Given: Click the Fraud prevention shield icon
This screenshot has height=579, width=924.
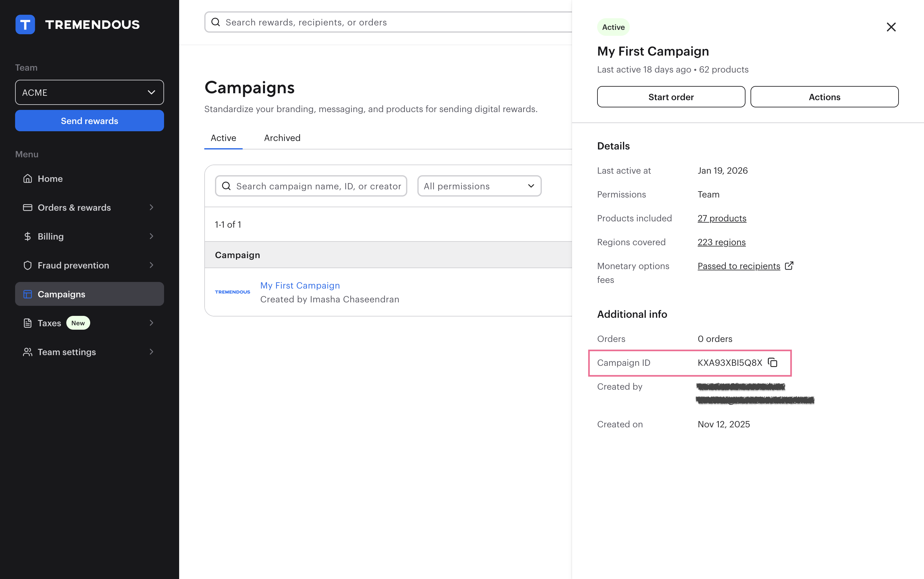Looking at the screenshot, I should click(28, 265).
